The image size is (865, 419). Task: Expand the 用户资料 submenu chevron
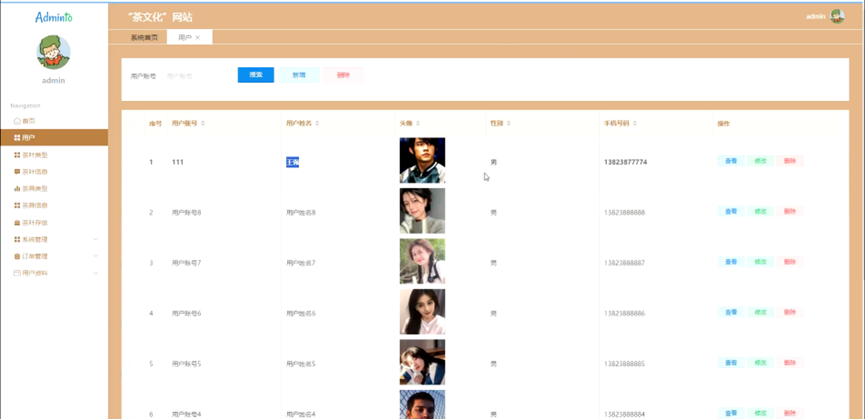coord(95,273)
